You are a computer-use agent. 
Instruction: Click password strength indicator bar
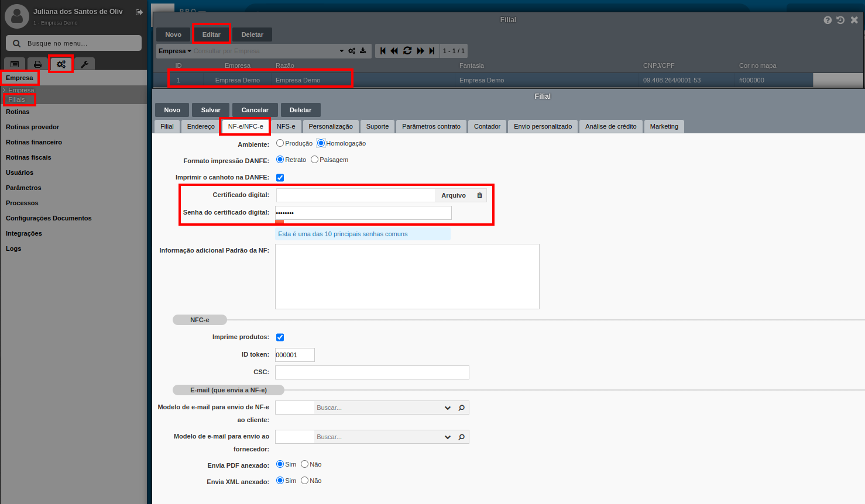coord(280,222)
